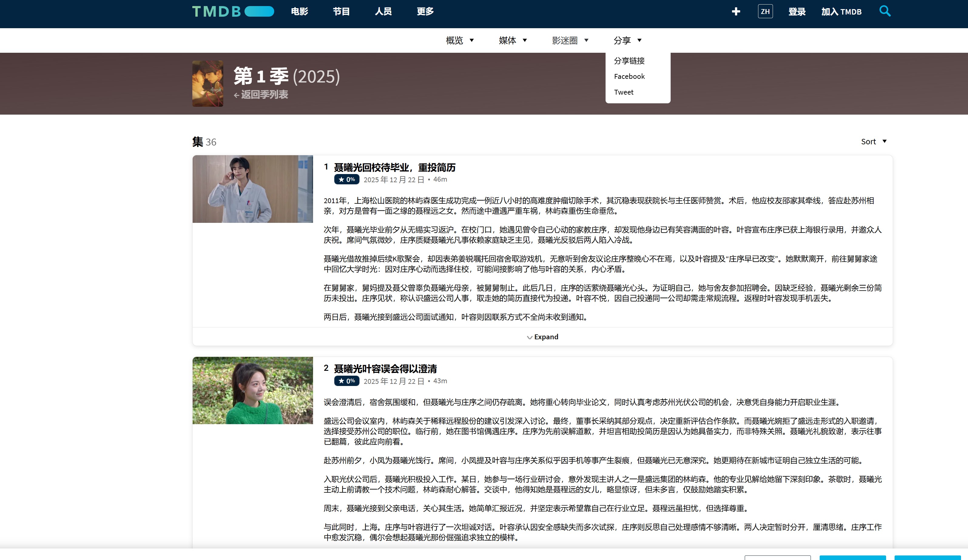Image resolution: width=968 pixels, height=560 pixels.
Task: Click the plus add-content icon
Action: (736, 12)
